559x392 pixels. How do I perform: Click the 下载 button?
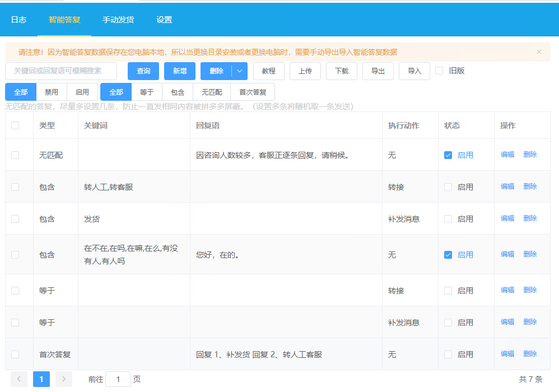(342, 71)
